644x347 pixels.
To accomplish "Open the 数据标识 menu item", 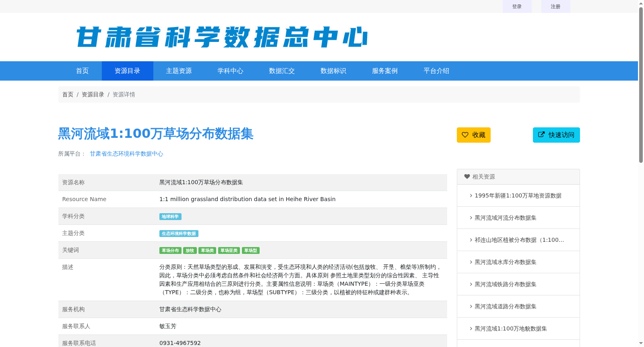I will (334, 71).
